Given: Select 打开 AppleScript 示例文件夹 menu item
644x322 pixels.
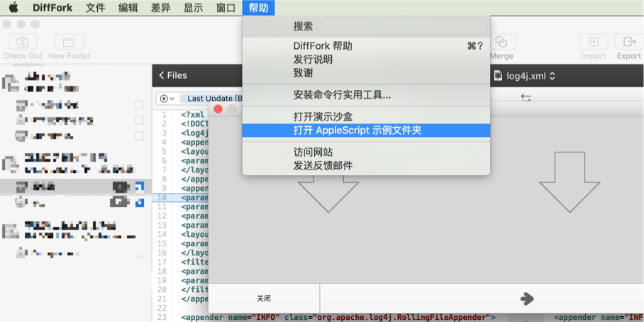Looking at the screenshot, I should [366, 131].
